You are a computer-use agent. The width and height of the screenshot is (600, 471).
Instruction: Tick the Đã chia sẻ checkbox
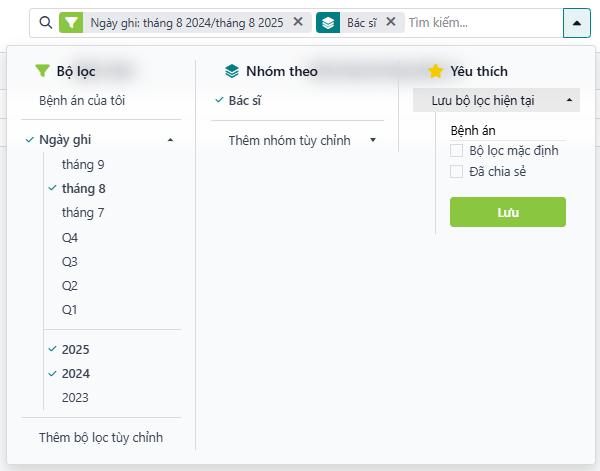pyautogui.click(x=457, y=172)
